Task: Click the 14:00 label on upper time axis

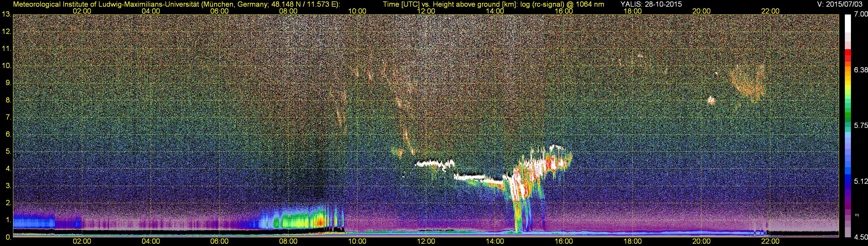Action: 495,11
